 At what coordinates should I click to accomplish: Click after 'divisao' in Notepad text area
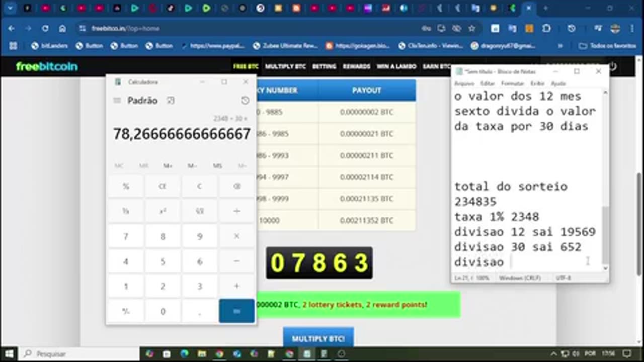click(x=511, y=262)
